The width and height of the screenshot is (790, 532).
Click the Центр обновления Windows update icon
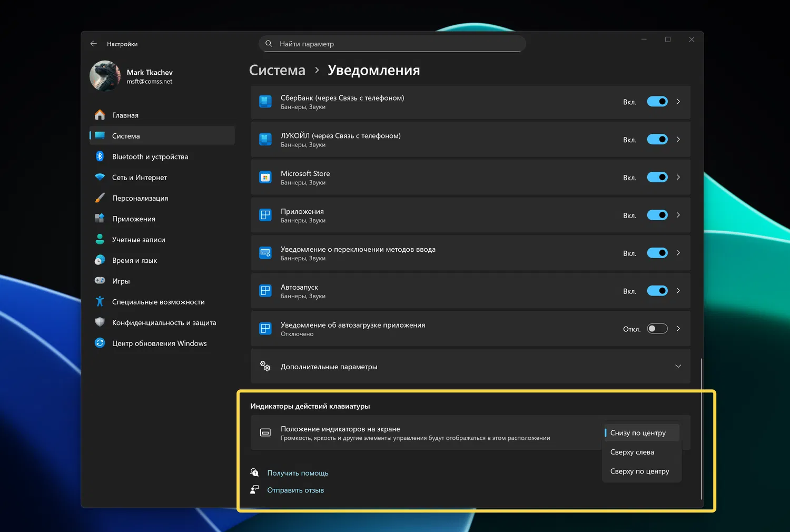coord(100,343)
